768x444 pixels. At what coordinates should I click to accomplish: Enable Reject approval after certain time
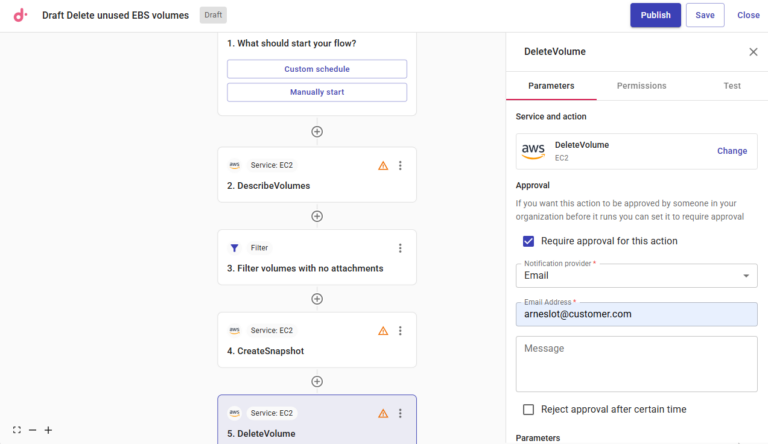point(528,409)
